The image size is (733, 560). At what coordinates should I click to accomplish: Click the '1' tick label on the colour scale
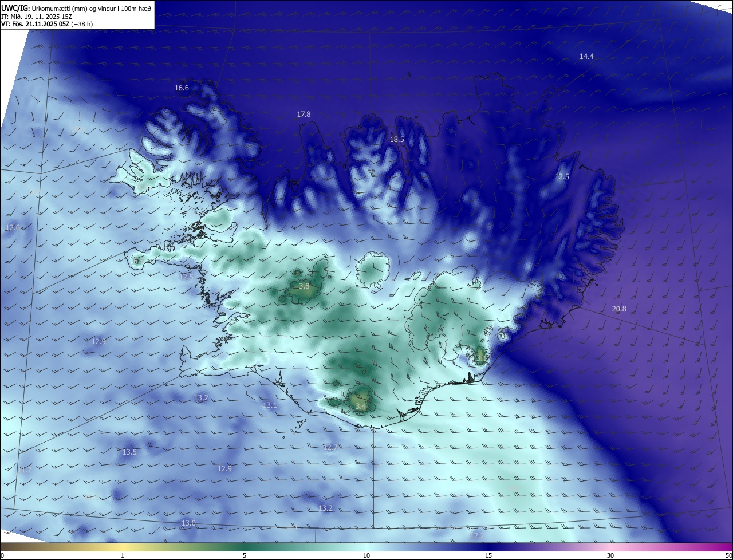123,555
